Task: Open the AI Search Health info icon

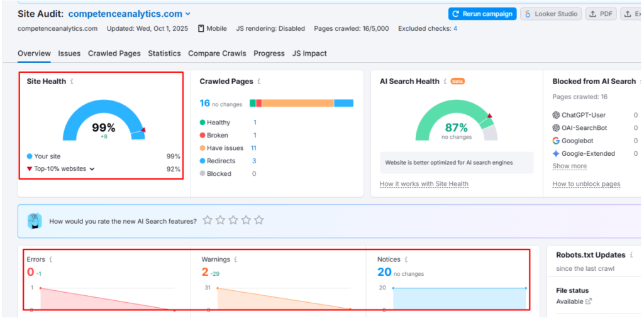Action: pyautogui.click(x=445, y=81)
